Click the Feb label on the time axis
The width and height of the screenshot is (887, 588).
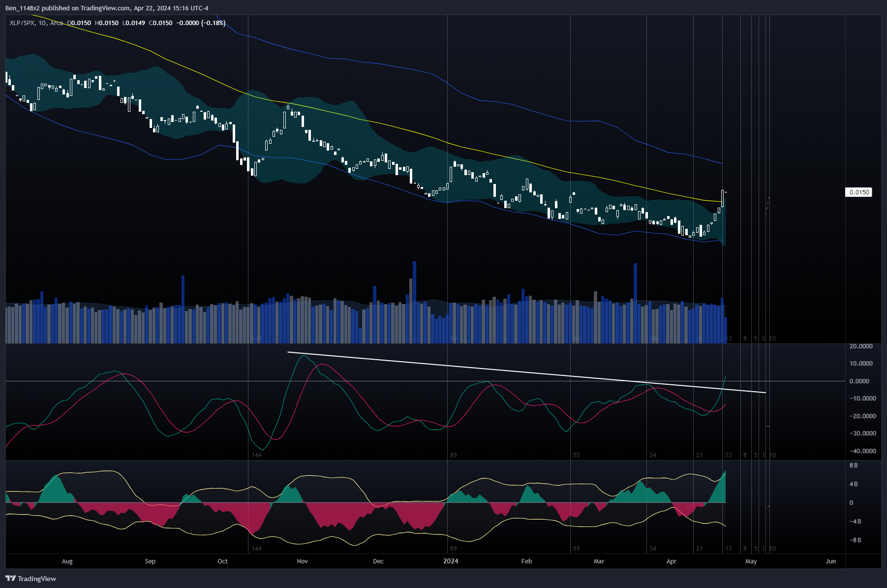point(527,561)
